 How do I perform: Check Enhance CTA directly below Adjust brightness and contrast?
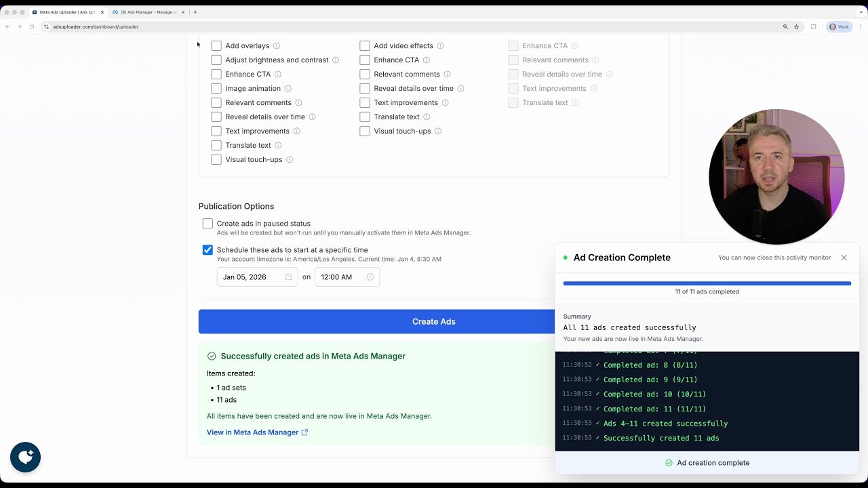tap(216, 75)
